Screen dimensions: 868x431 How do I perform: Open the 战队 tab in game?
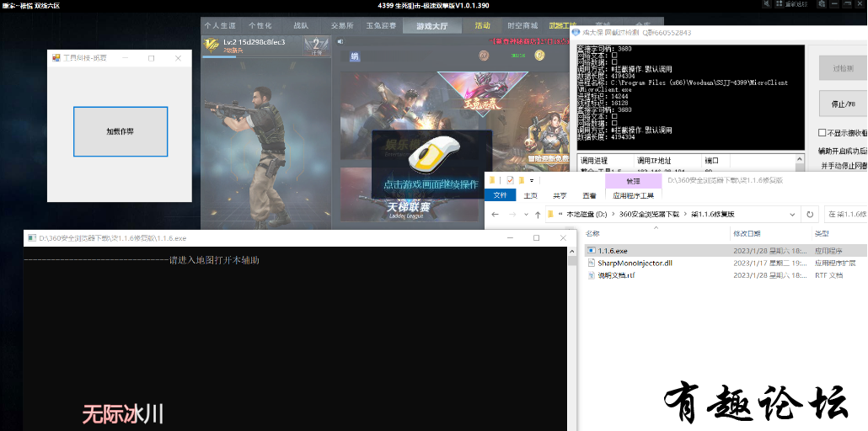point(301,25)
